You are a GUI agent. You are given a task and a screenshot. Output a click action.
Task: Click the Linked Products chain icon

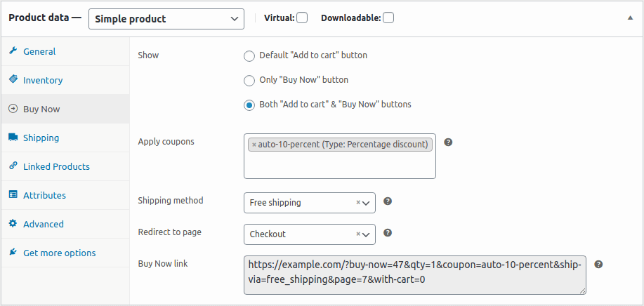point(13,166)
